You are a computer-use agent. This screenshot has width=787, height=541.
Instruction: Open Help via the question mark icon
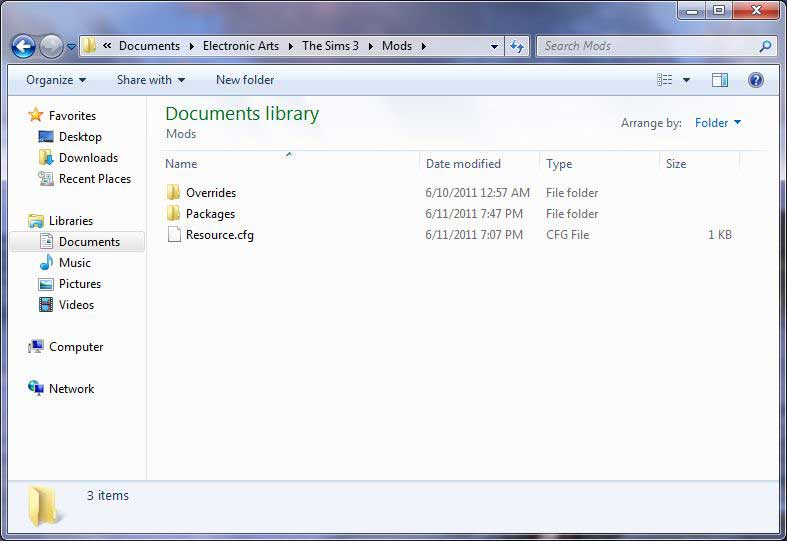[x=755, y=80]
